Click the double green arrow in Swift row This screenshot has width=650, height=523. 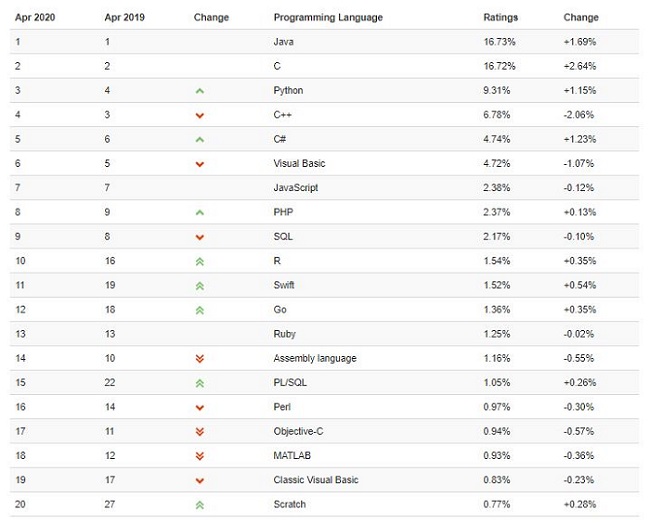(x=200, y=285)
